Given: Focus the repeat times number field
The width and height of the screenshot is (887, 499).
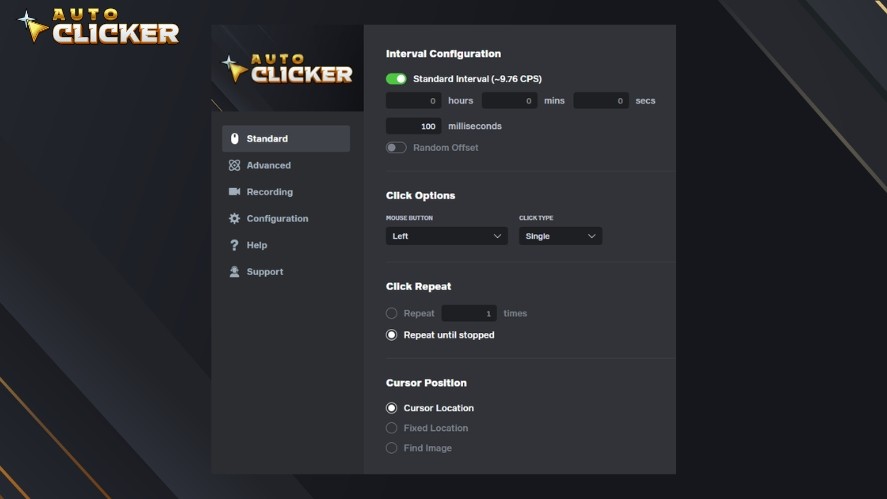Looking at the screenshot, I should coord(469,314).
